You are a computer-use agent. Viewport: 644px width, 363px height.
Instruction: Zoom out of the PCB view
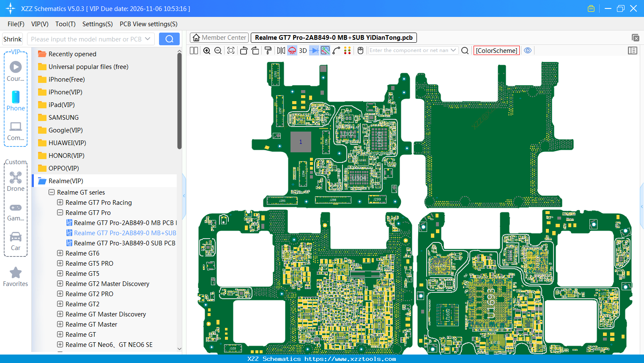pyautogui.click(x=218, y=50)
